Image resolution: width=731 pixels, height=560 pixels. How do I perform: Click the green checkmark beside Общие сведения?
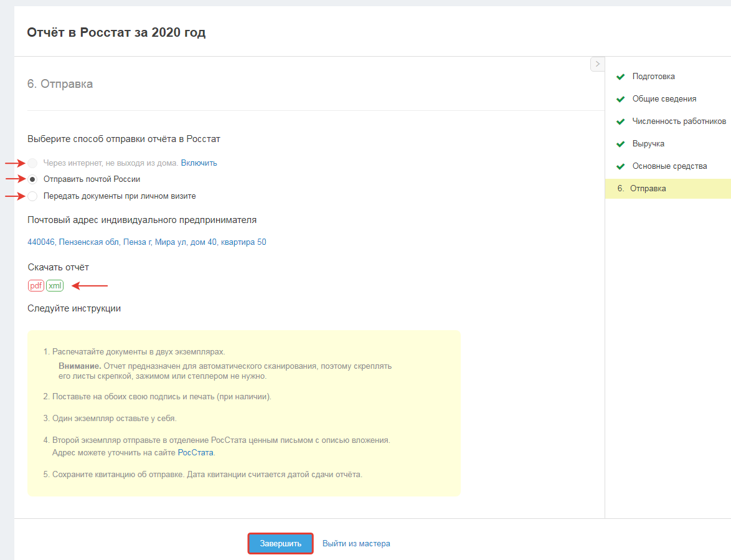click(620, 99)
